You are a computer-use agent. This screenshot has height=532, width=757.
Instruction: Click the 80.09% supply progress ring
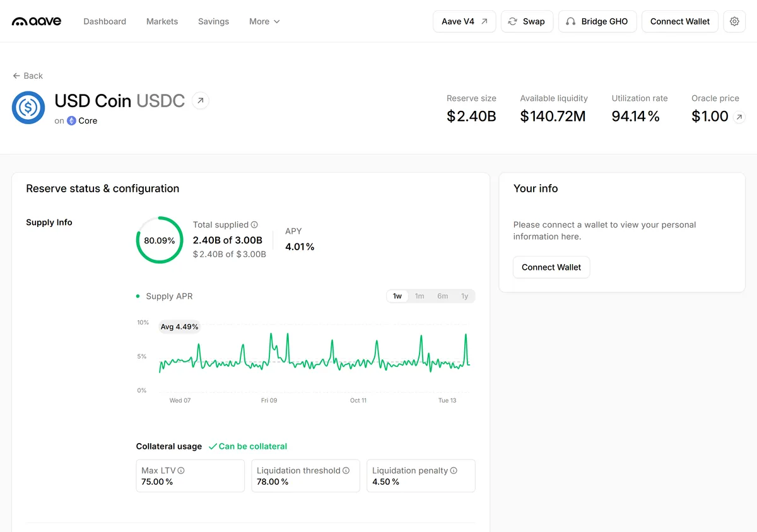160,240
